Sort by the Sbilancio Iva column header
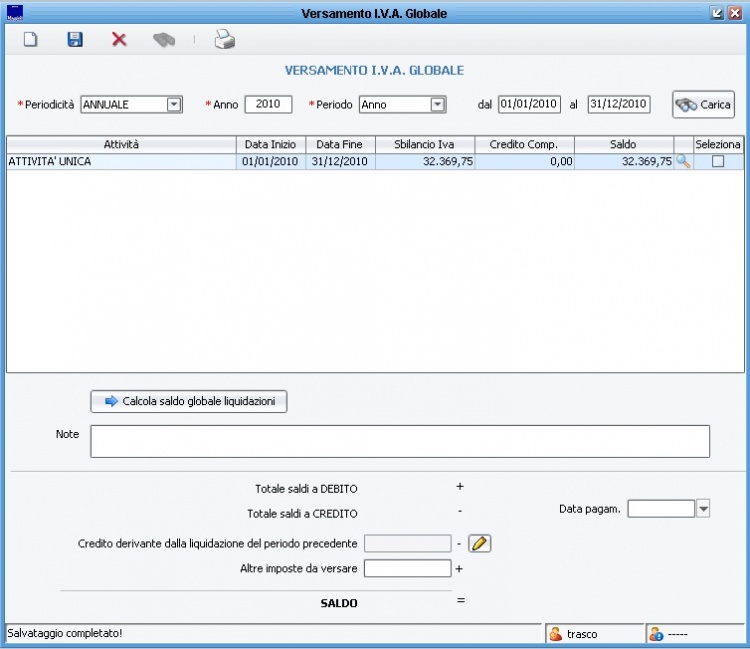The width and height of the screenshot is (750, 649). coord(425,145)
